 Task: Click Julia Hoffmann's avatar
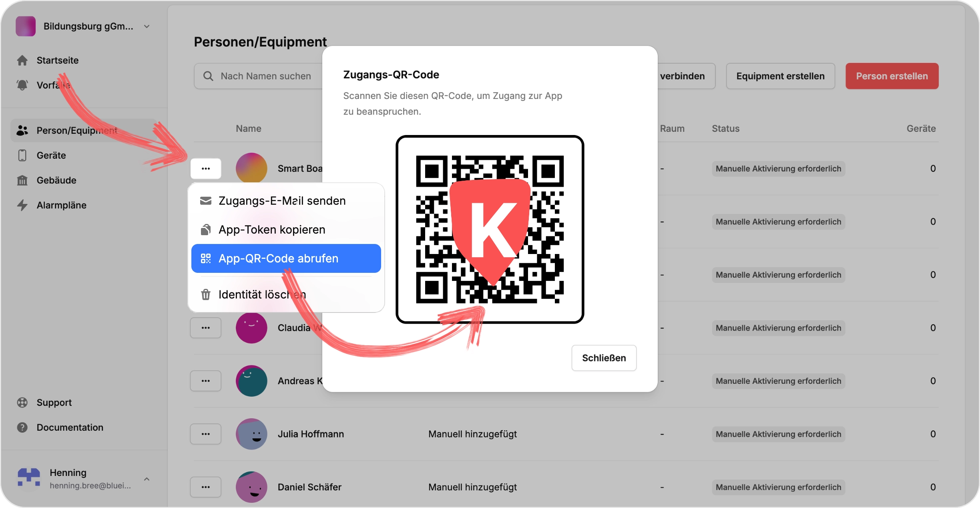251,434
